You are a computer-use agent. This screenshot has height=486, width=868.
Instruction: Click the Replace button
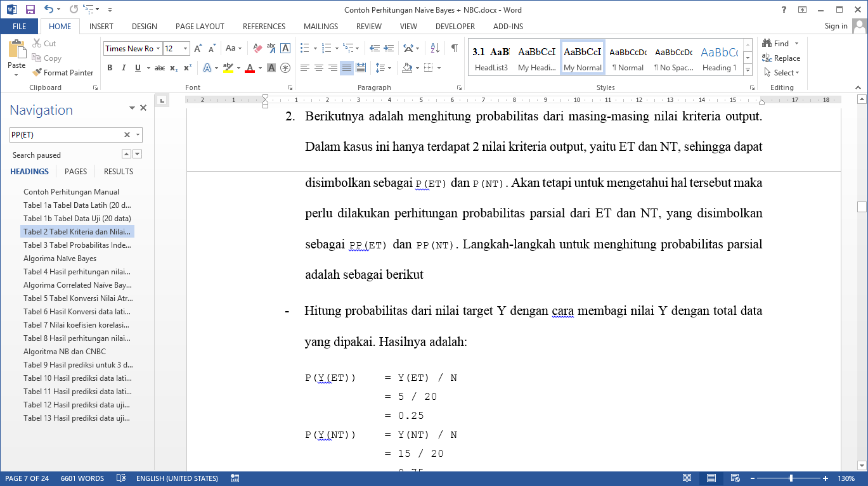[x=782, y=58]
